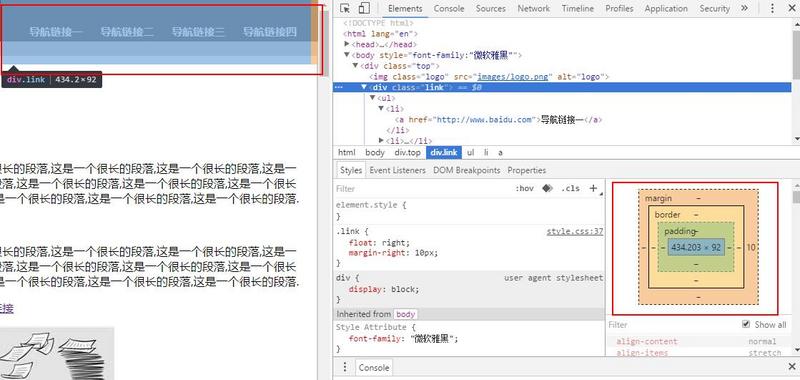Image resolution: width=800 pixels, height=380 pixels.
Task: Expand the head element node
Action: 347,44
